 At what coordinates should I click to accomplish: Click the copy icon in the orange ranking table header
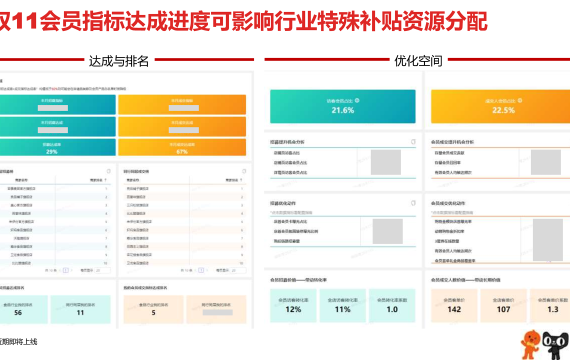[244, 171]
